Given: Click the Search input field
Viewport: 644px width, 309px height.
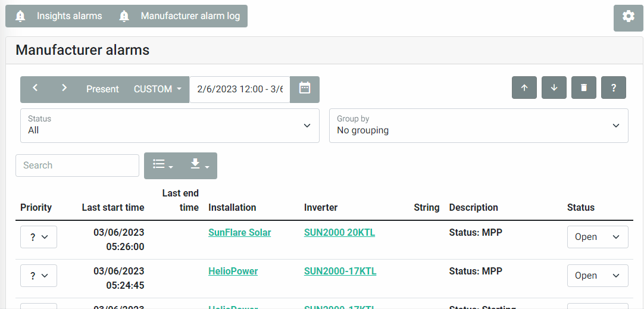Looking at the screenshot, I should 77,165.
